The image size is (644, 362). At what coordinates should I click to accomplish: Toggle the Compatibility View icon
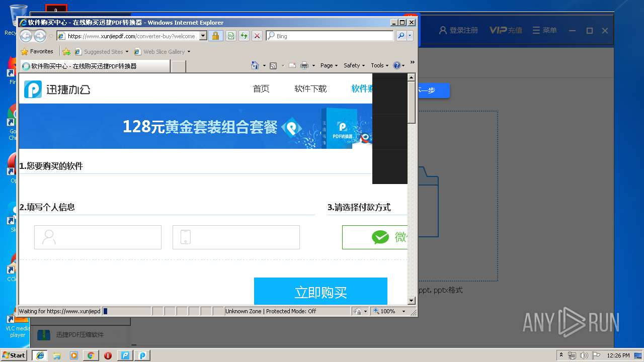(x=231, y=36)
